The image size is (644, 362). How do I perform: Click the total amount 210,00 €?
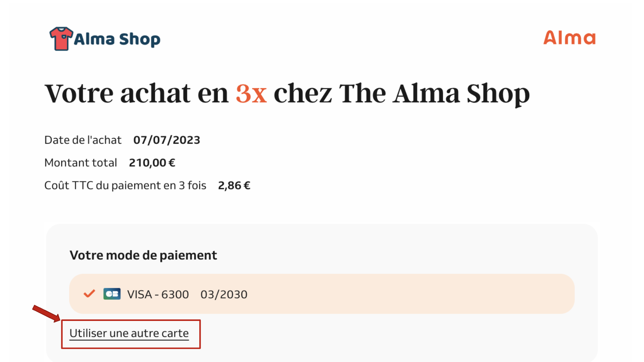click(152, 163)
